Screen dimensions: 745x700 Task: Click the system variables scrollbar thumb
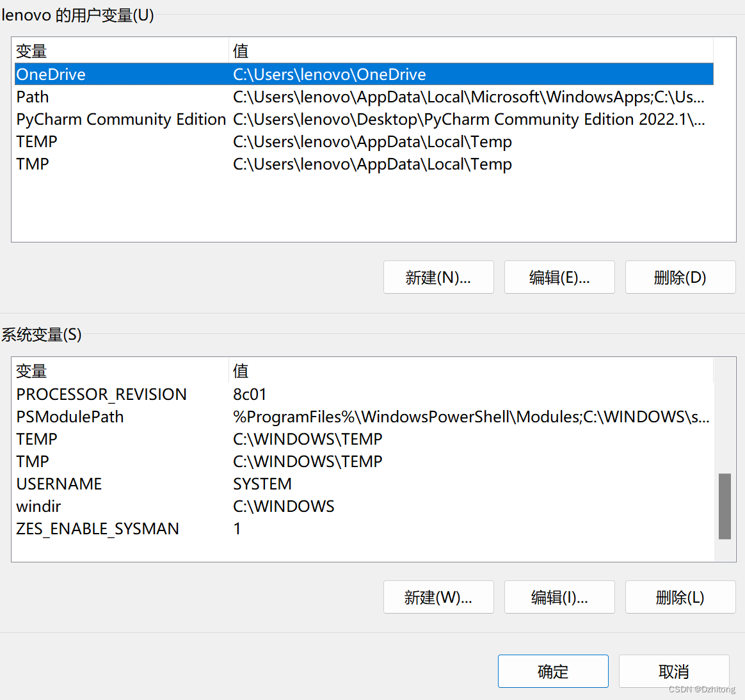point(725,506)
